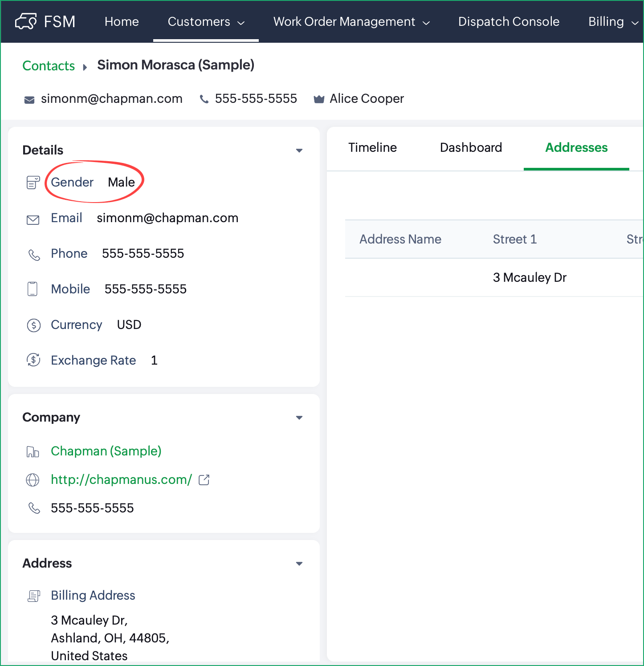Expand the Work Order Management menu

click(351, 21)
